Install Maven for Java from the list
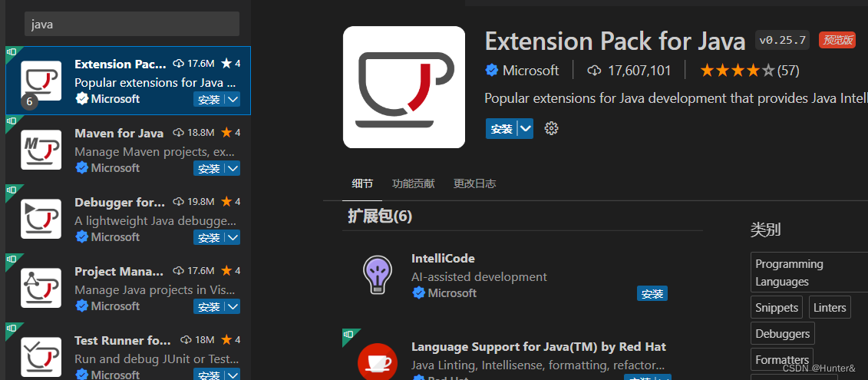This screenshot has height=380, width=868. click(209, 168)
